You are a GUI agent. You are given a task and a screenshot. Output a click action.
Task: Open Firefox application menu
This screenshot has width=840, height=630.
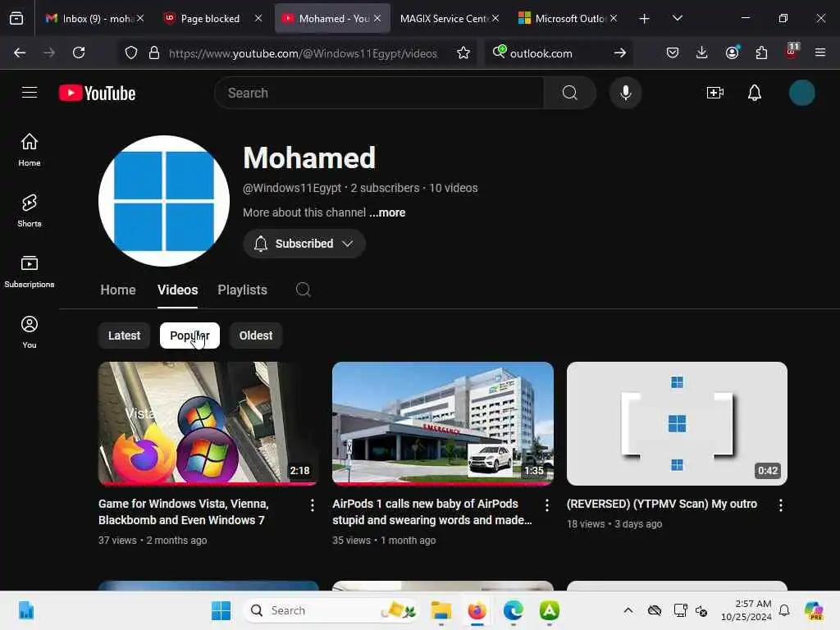tap(820, 52)
